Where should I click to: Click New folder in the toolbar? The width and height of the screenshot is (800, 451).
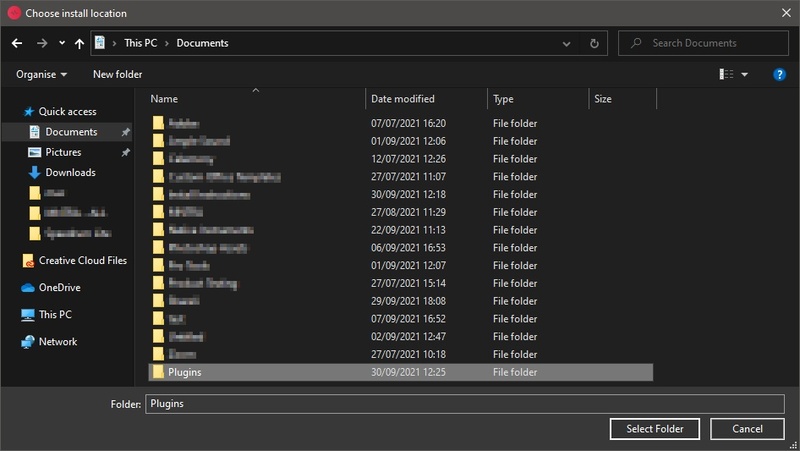pyautogui.click(x=117, y=74)
